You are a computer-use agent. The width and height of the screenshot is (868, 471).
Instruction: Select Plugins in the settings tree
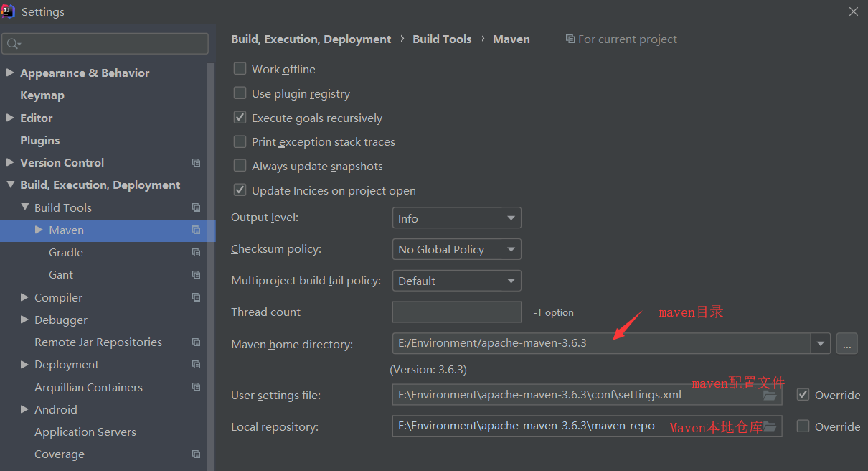tap(39, 141)
